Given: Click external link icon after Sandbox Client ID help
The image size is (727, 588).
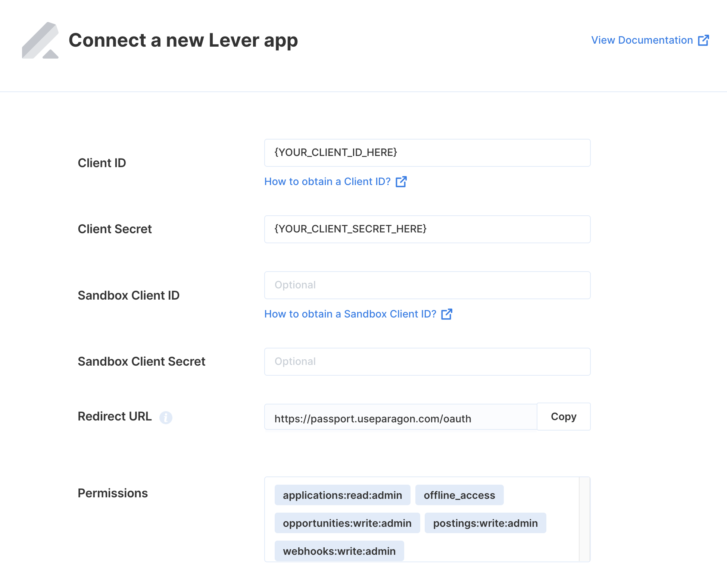Looking at the screenshot, I should pyautogui.click(x=447, y=314).
